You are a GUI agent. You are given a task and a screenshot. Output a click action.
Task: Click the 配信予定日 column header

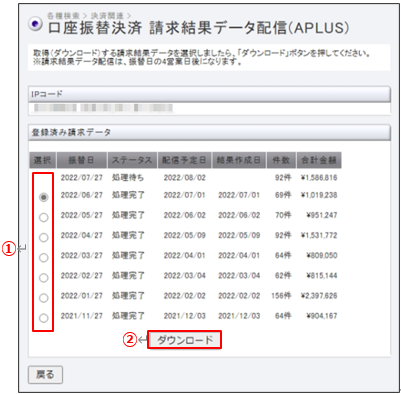tap(184, 160)
